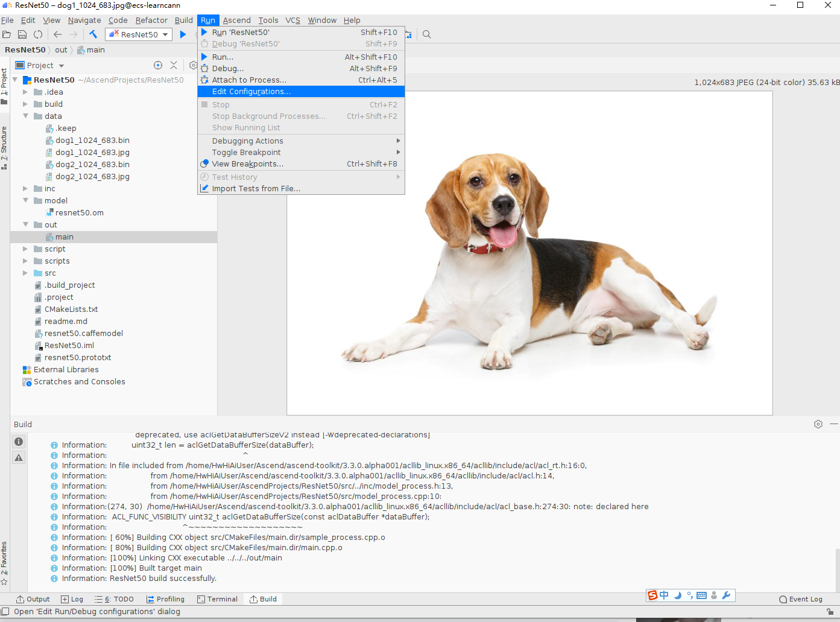The height and width of the screenshot is (622, 840).
Task: Click the synchronize refresh toolbar icon
Action: coord(38,34)
